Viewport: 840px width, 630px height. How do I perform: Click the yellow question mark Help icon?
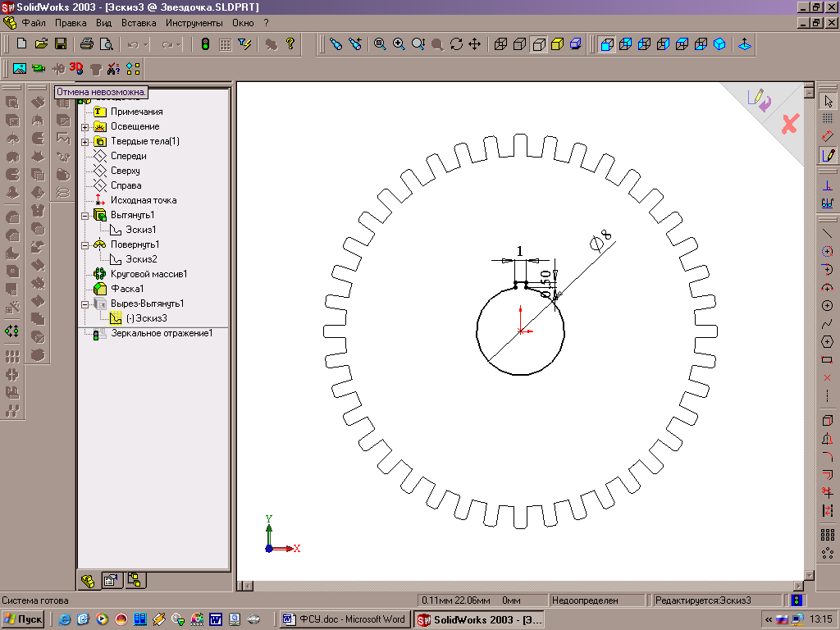[x=290, y=44]
